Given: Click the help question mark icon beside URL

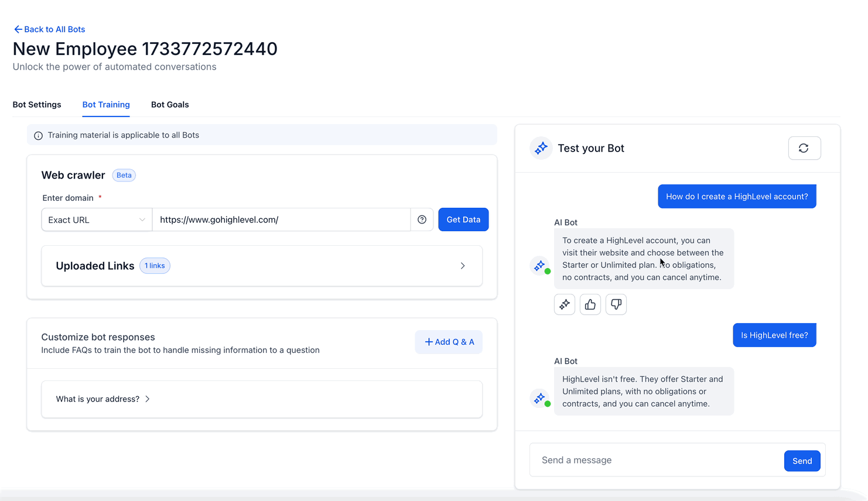Looking at the screenshot, I should coord(422,219).
